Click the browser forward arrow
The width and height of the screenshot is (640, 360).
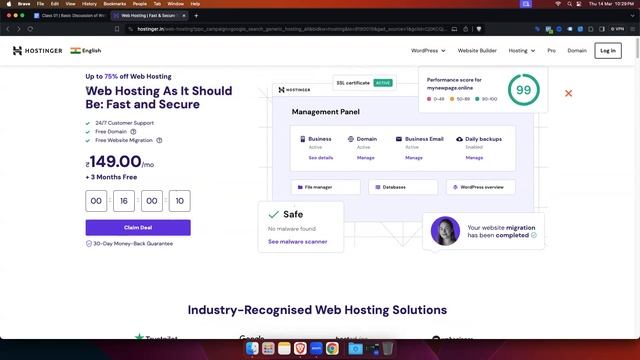18,29
